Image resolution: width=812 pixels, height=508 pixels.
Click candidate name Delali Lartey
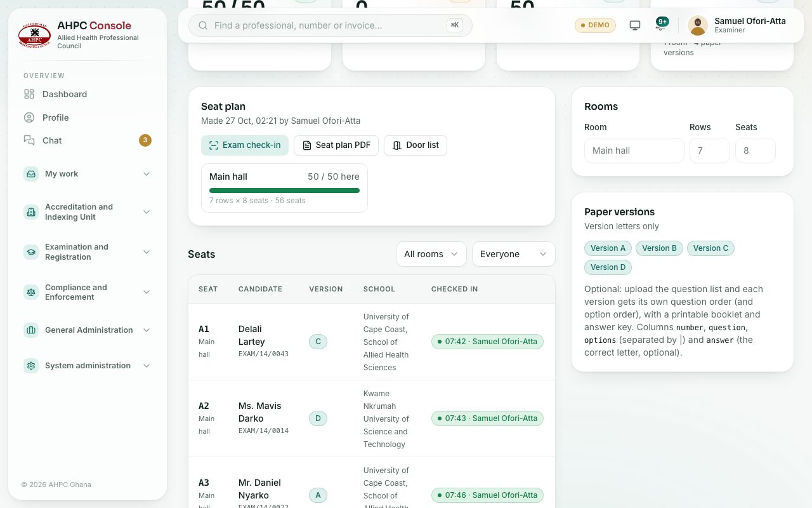[x=252, y=335]
